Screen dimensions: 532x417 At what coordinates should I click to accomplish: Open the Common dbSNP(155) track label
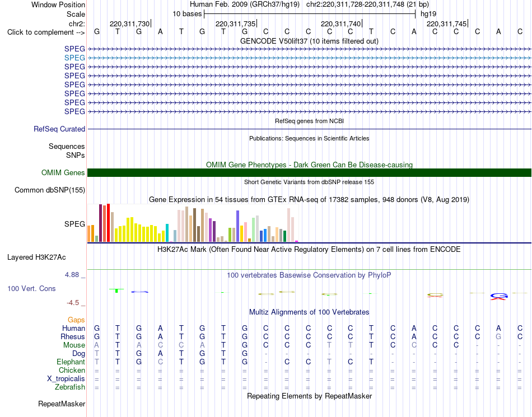(50, 190)
